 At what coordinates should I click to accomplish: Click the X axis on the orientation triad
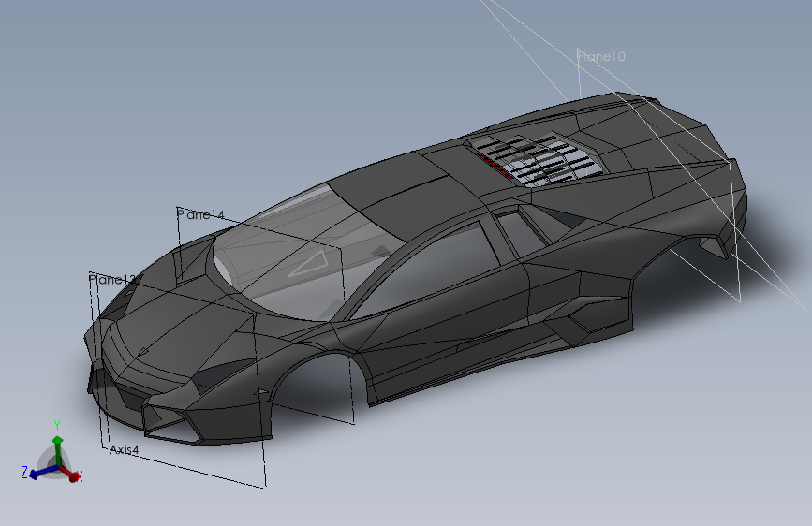70,473
